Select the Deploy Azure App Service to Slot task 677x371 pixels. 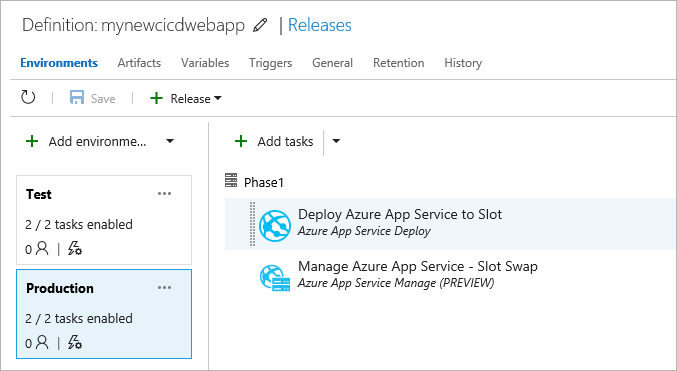[451, 224]
